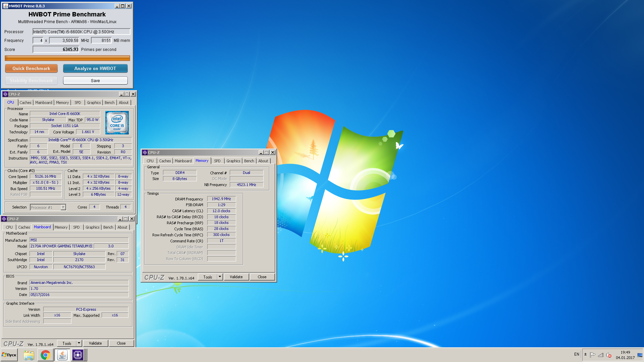Select Graphics tab in Memory window
644x362 pixels.
pyautogui.click(x=233, y=161)
